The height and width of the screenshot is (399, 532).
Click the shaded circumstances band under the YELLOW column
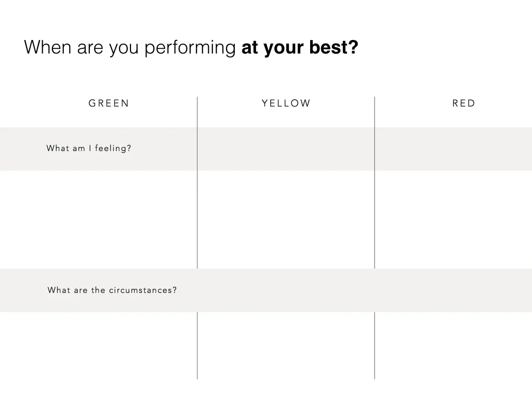click(x=286, y=290)
